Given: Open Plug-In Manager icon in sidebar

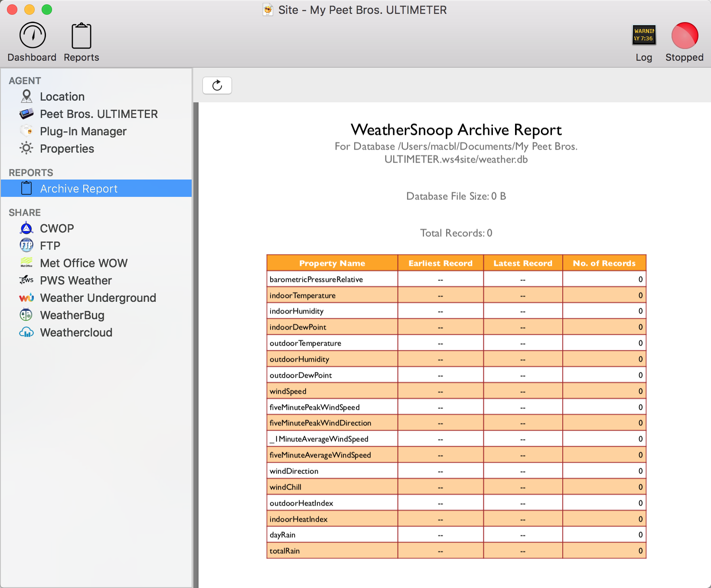Looking at the screenshot, I should [26, 131].
